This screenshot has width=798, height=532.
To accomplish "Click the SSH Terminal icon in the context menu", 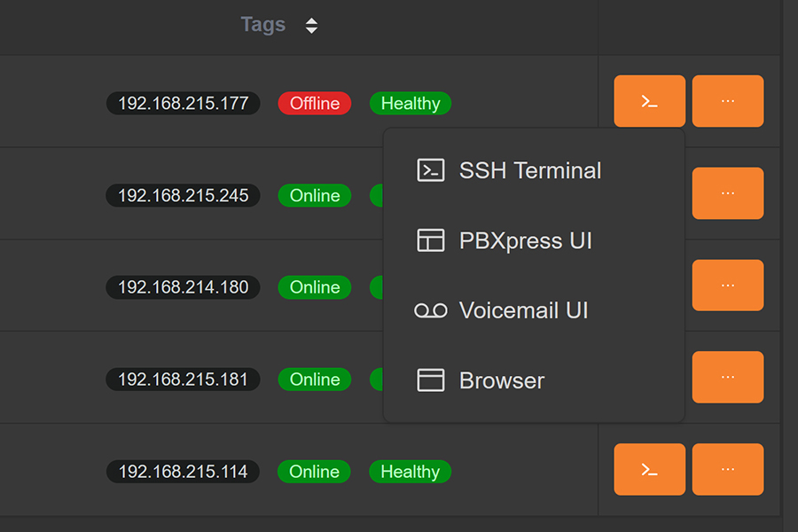I will [x=431, y=170].
